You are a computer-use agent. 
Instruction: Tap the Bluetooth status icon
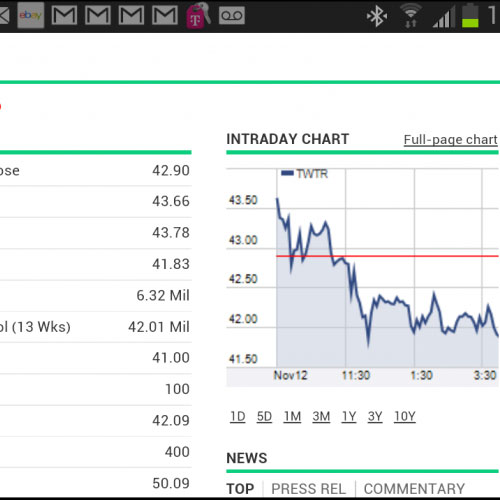pos(377,16)
